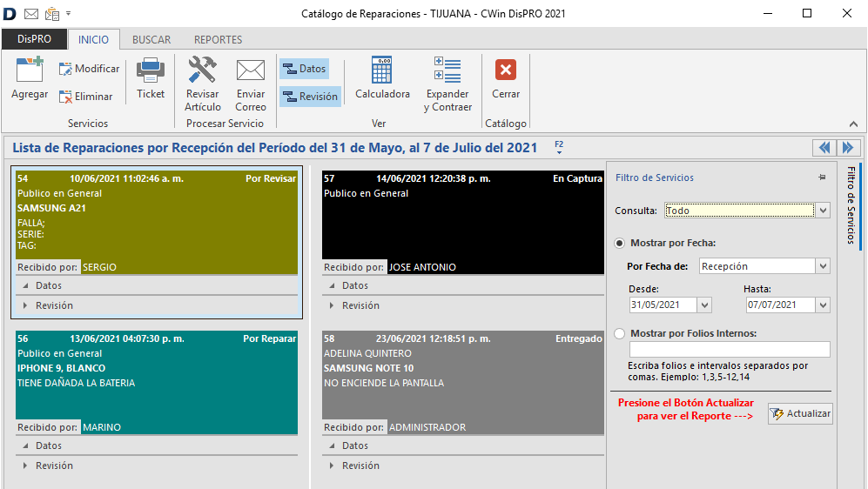Toggle the Datos view button

[304, 69]
